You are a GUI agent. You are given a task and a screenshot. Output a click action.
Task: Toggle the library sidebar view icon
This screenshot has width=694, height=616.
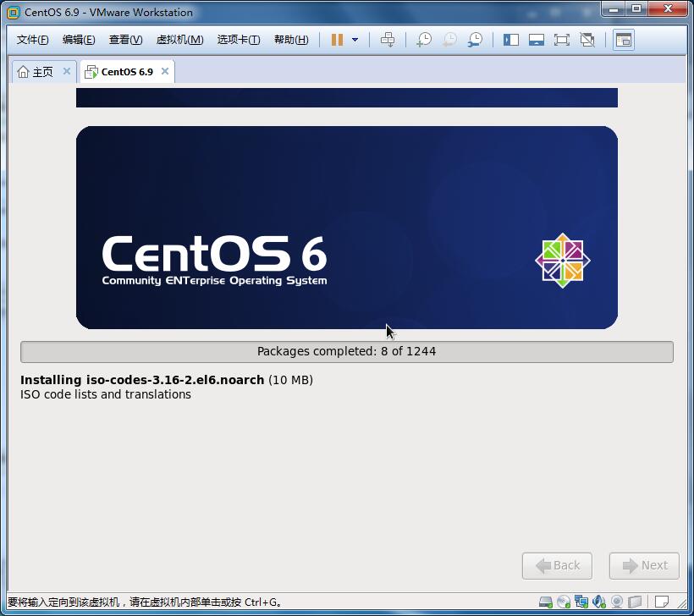click(511, 40)
